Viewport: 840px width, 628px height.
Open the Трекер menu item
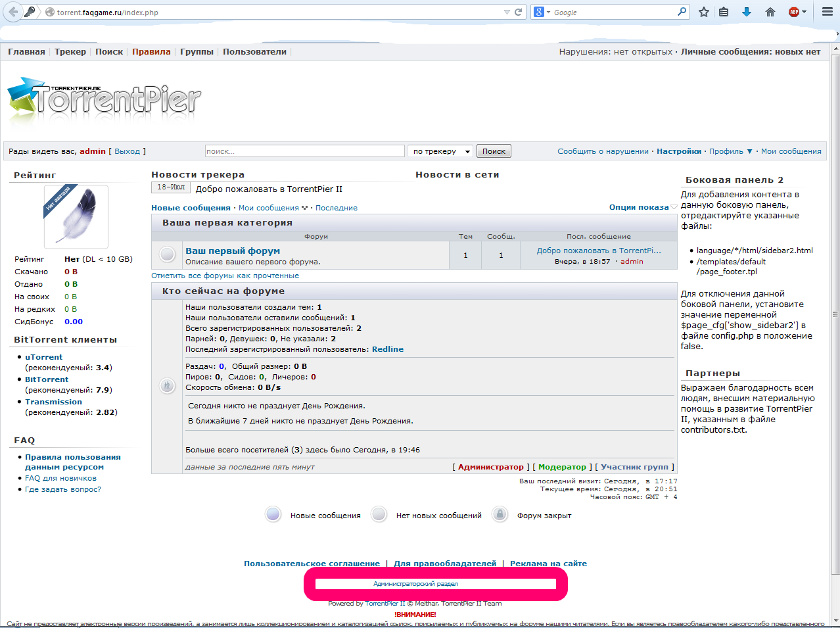pos(70,51)
